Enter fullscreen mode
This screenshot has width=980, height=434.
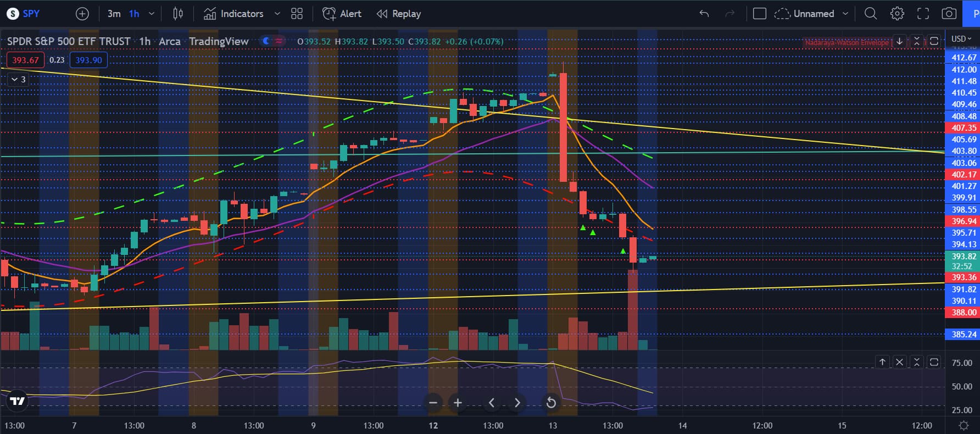tap(923, 14)
